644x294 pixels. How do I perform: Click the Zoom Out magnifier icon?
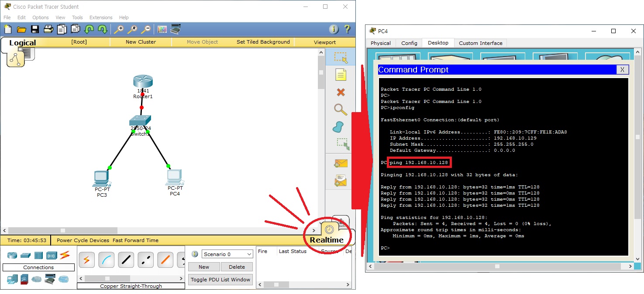pos(145,29)
